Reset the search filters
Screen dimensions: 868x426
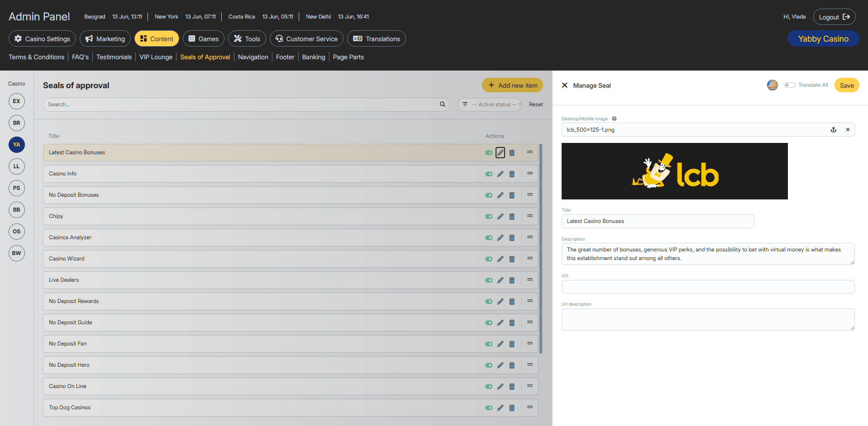pos(536,104)
